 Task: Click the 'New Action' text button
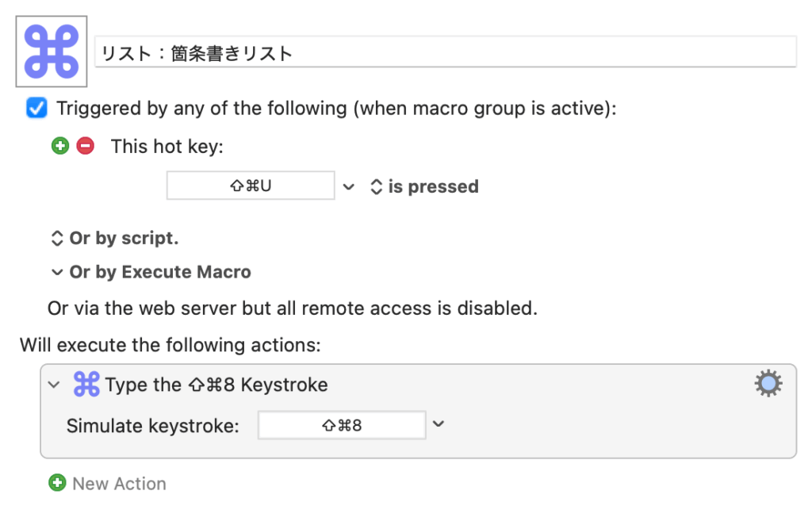pyautogui.click(x=119, y=484)
